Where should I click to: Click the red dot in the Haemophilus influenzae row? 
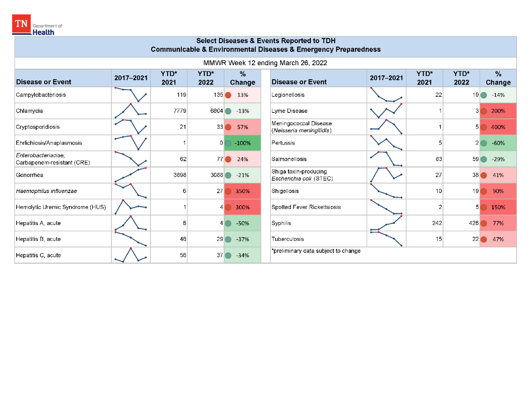pos(228,191)
